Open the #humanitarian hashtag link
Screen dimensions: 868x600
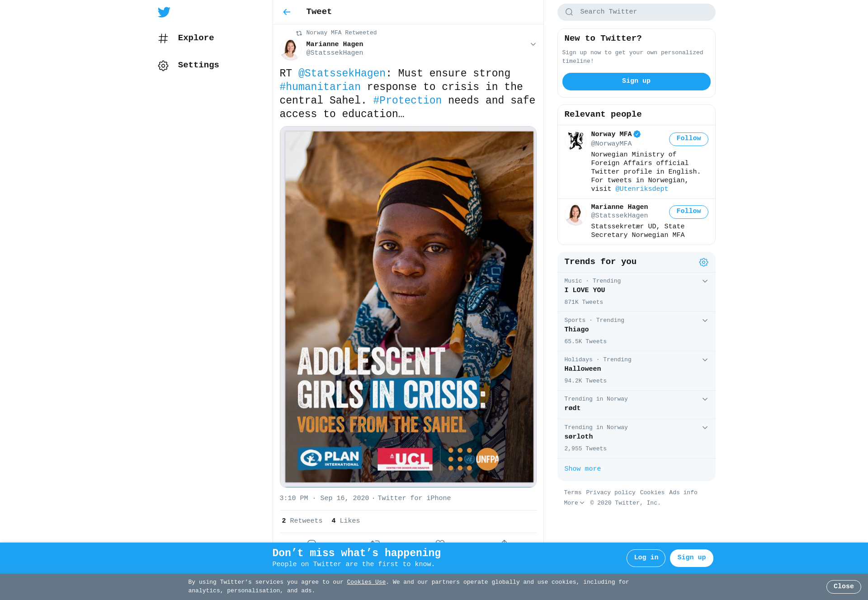320,87
